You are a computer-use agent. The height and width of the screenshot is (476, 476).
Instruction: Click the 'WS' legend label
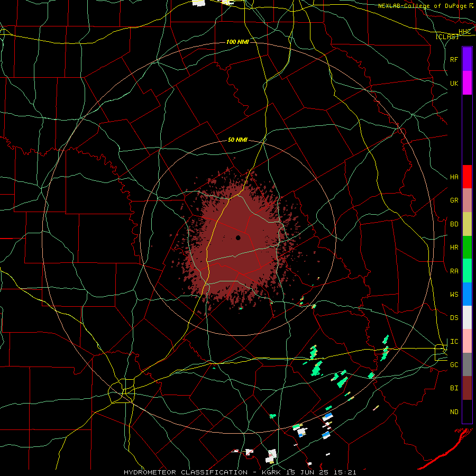[x=454, y=294]
